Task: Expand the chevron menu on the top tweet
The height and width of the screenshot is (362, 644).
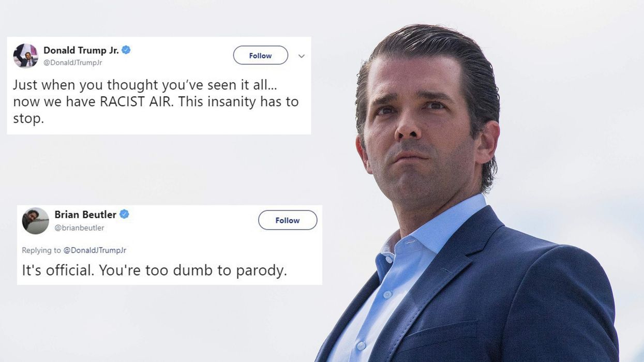Action: pyautogui.click(x=301, y=56)
